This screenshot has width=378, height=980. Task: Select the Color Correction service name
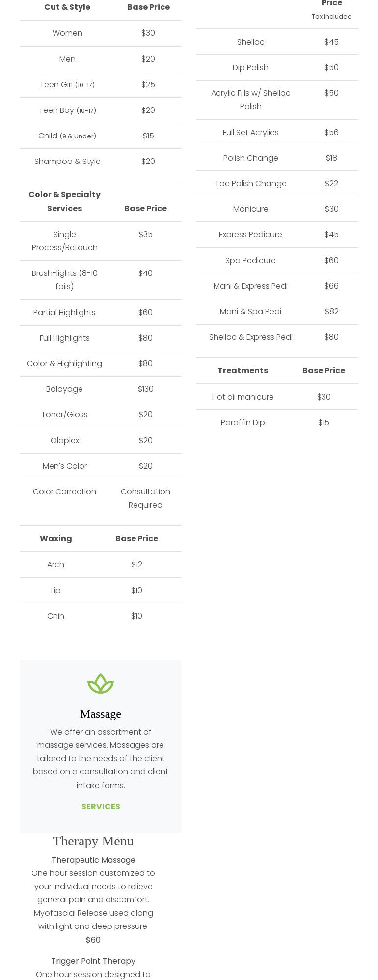[x=64, y=491]
